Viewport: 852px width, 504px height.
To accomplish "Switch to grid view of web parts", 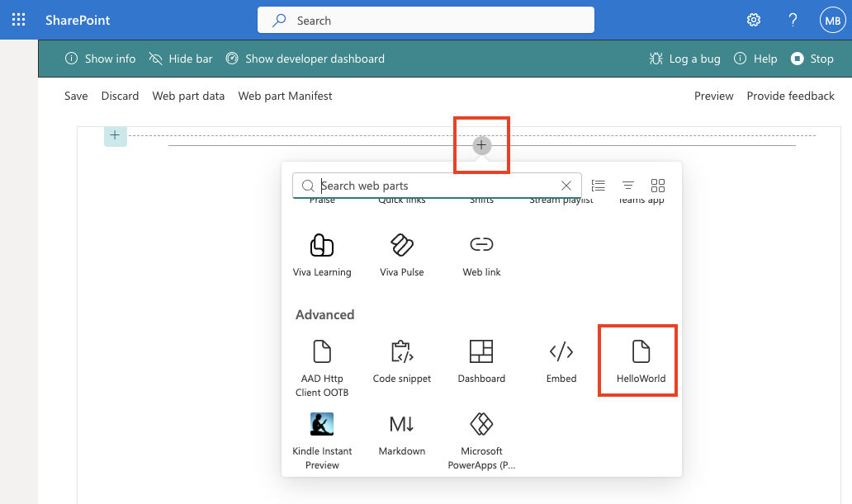I will (x=658, y=186).
